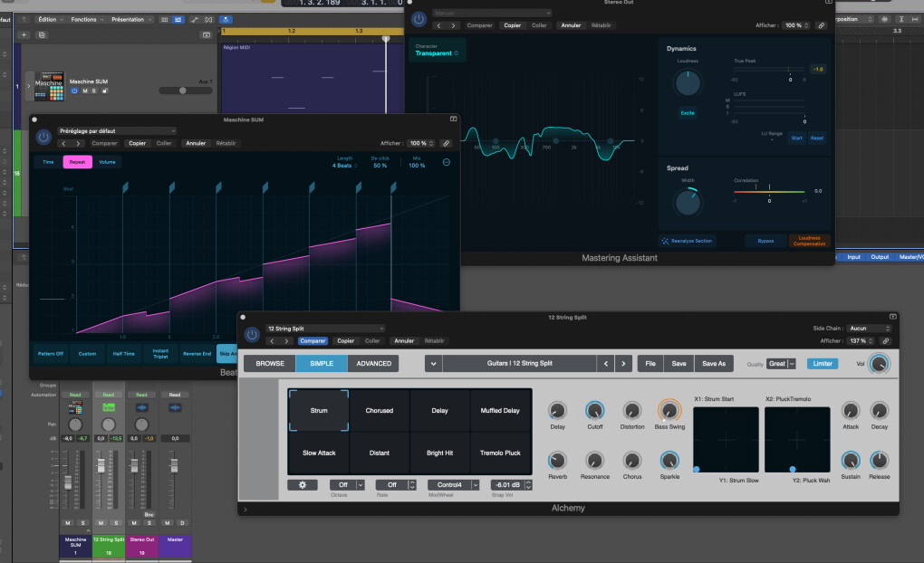Open the Fonctions menu in piano roll
The height and width of the screenshot is (563, 924).
[87, 19]
